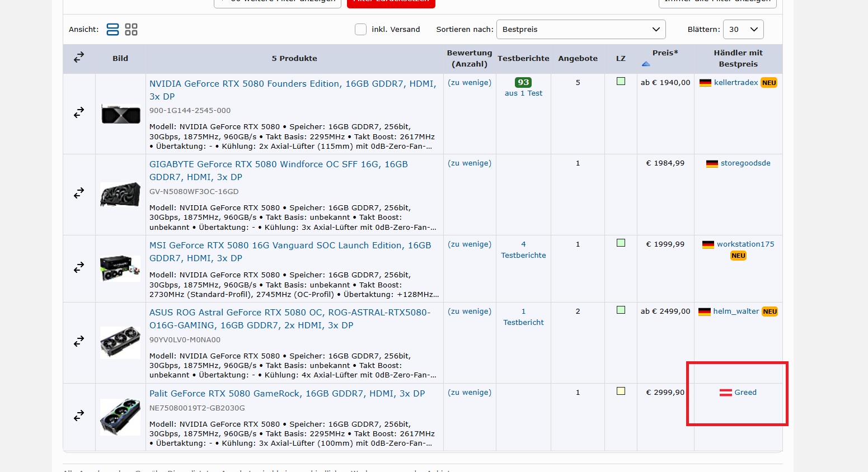Click NEU badge beside helm_walter
This screenshot has width=868, height=472.
click(770, 311)
